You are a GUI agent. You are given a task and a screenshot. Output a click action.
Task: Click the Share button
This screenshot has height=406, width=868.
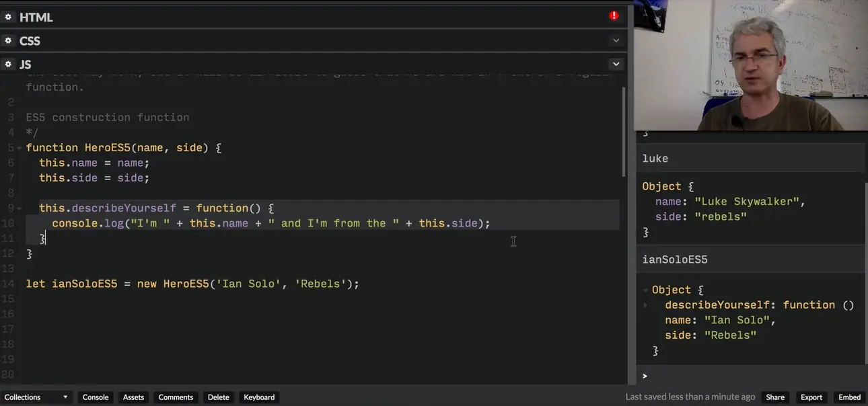[x=775, y=397]
